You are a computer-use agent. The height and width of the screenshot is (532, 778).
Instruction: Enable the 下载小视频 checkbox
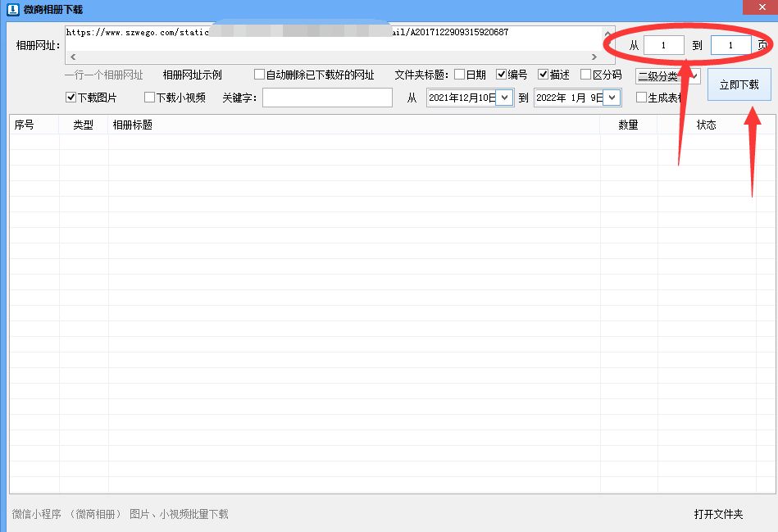tap(151, 97)
